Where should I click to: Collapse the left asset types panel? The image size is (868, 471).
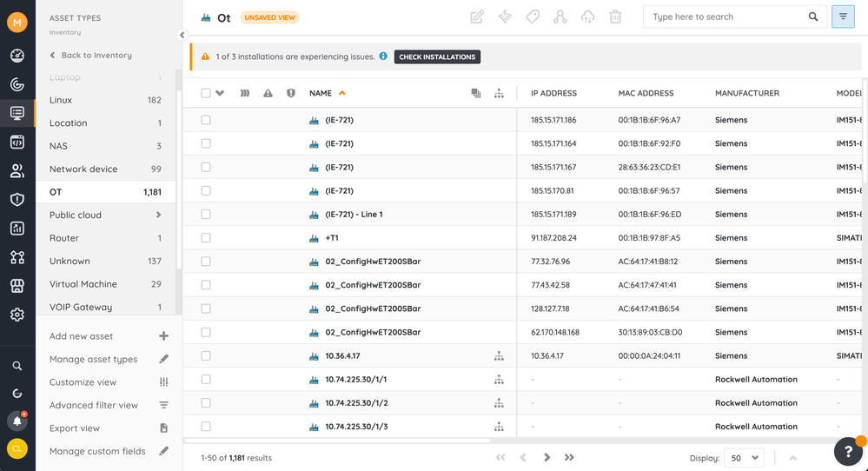click(182, 36)
